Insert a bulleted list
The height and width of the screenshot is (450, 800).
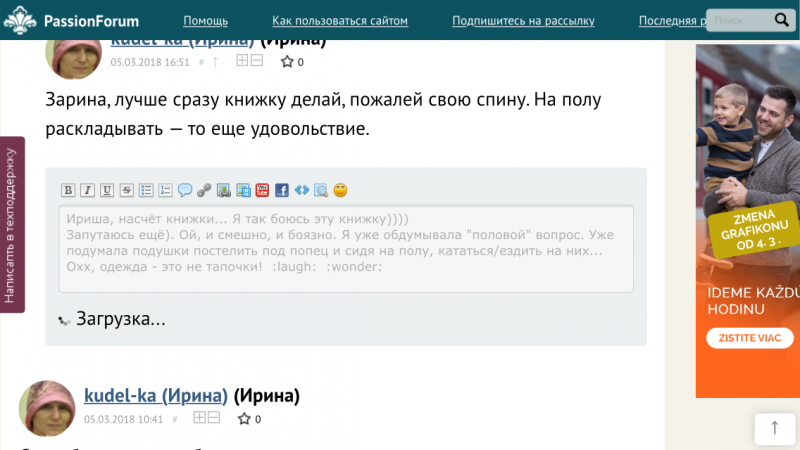pyautogui.click(x=146, y=190)
